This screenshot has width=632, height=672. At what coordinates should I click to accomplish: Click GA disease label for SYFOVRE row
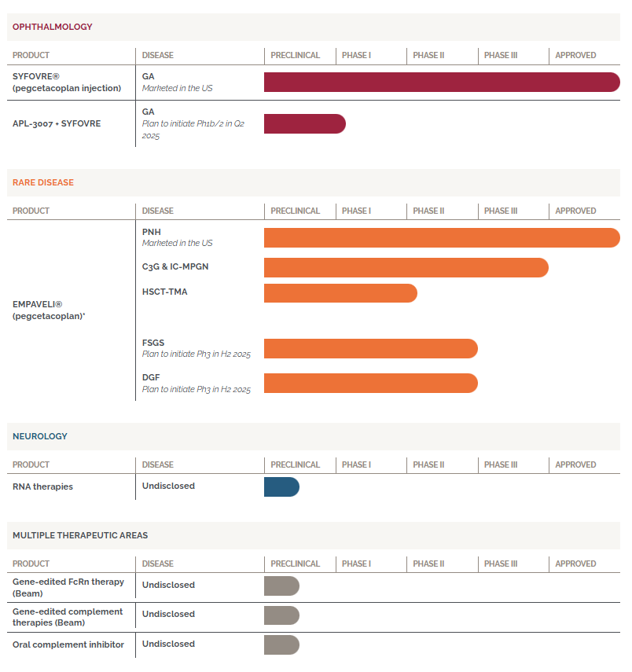(x=148, y=76)
